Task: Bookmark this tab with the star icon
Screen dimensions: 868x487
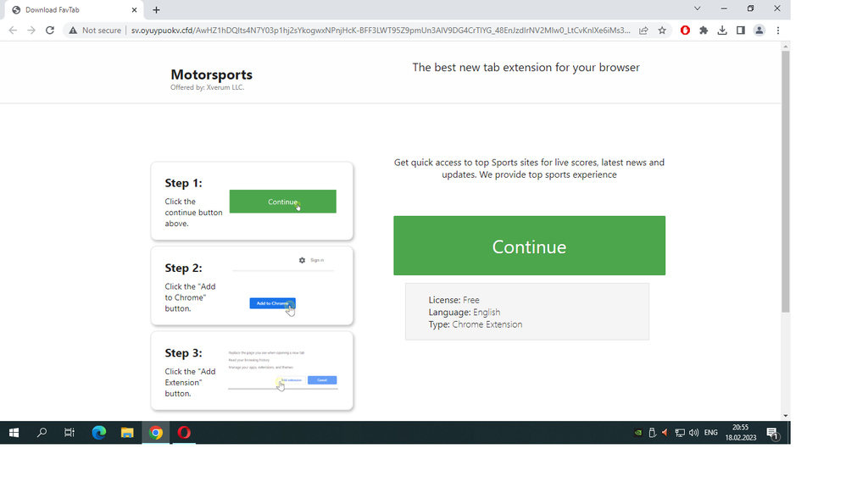Action: pyautogui.click(x=662, y=30)
